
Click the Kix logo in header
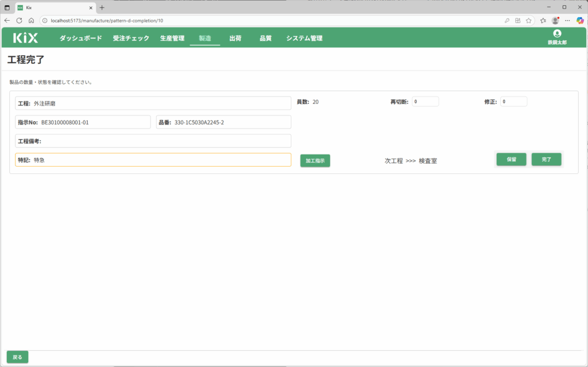click(25, 38)
